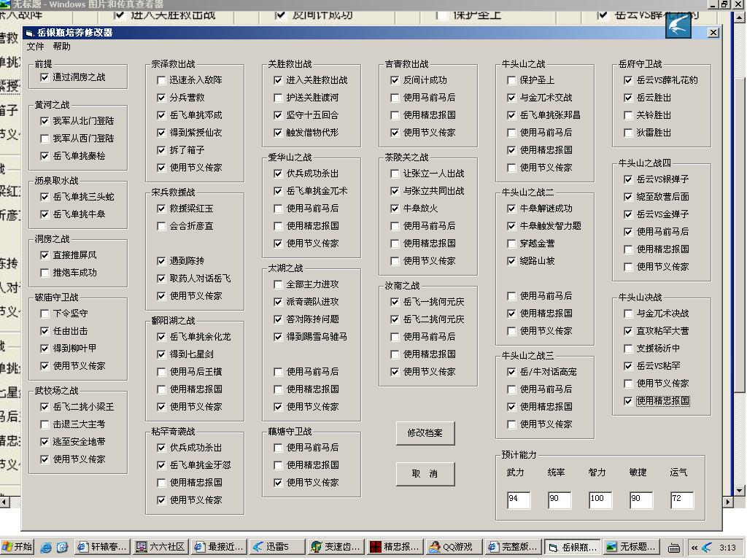Click the Internet Explorer quick launch icon
Viewport: 747px width, 560px height.
point(46,547)
